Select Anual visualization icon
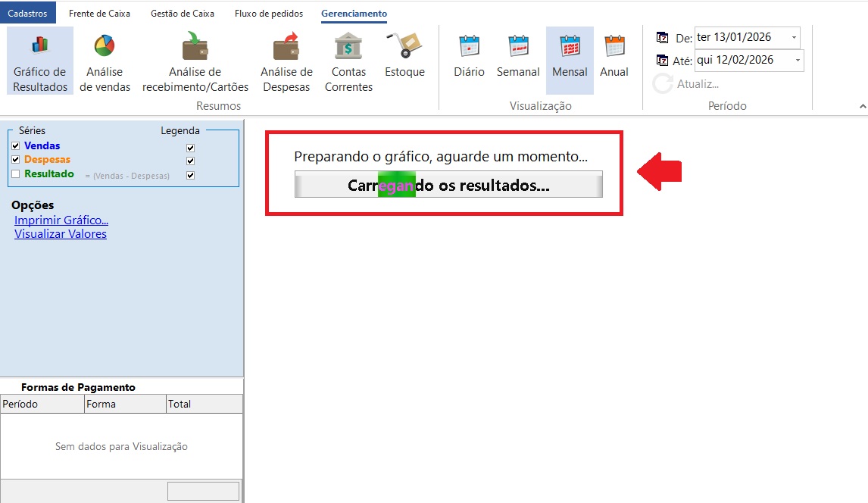 point(614,47)
